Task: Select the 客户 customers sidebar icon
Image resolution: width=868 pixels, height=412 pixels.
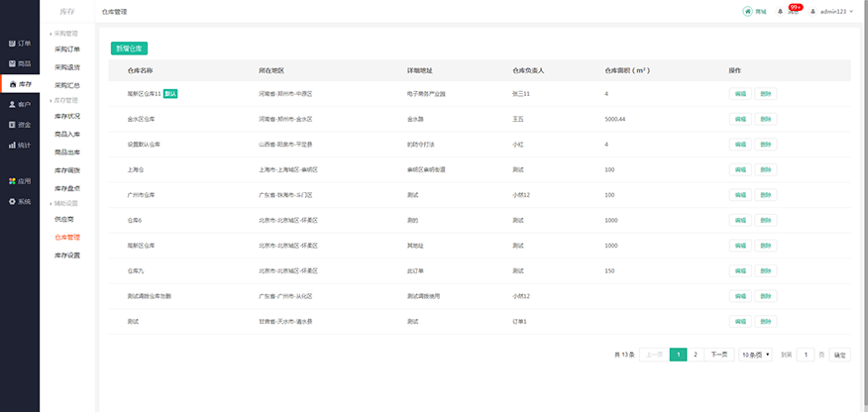Action: pos(13,104)
